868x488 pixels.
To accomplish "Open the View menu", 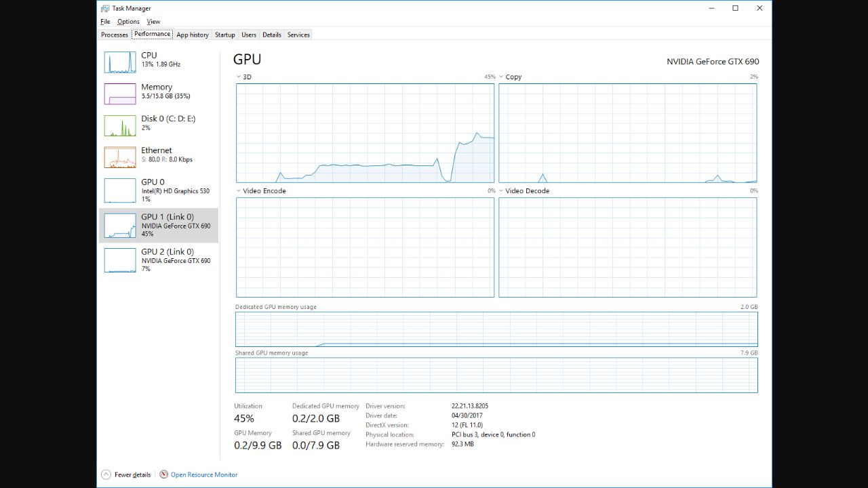I will point(153,22).
